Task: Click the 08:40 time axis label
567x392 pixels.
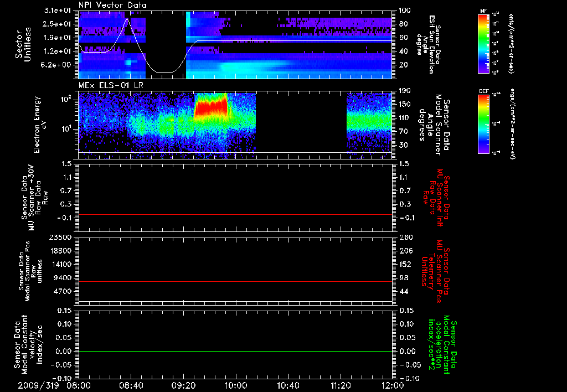Action: tap(131, 386)
